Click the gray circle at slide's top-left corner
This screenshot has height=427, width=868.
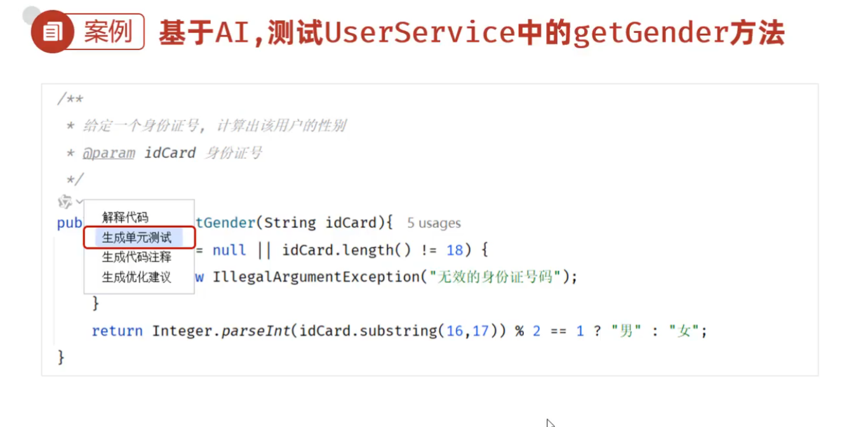click(x=30, y=15)
